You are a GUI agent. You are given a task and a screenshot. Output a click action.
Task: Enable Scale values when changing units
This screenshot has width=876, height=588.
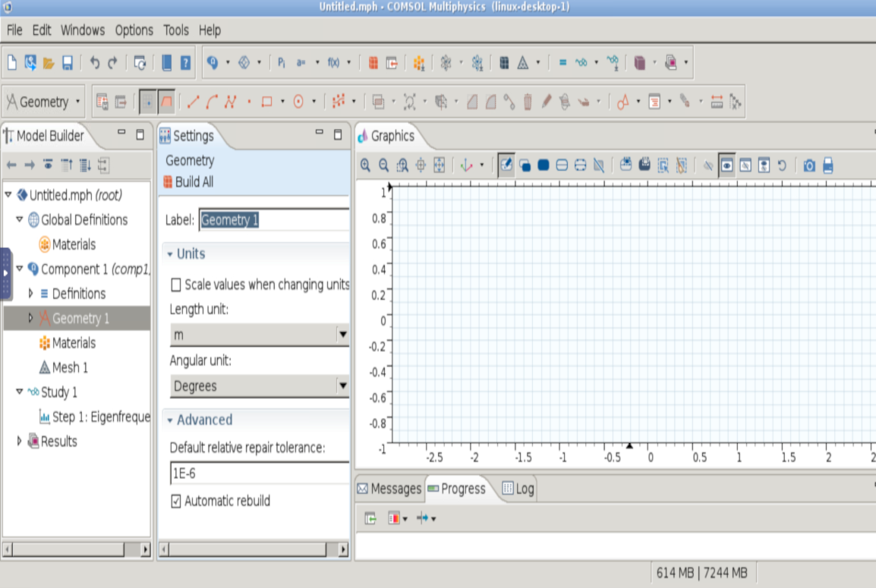click(x=176, y=285)
